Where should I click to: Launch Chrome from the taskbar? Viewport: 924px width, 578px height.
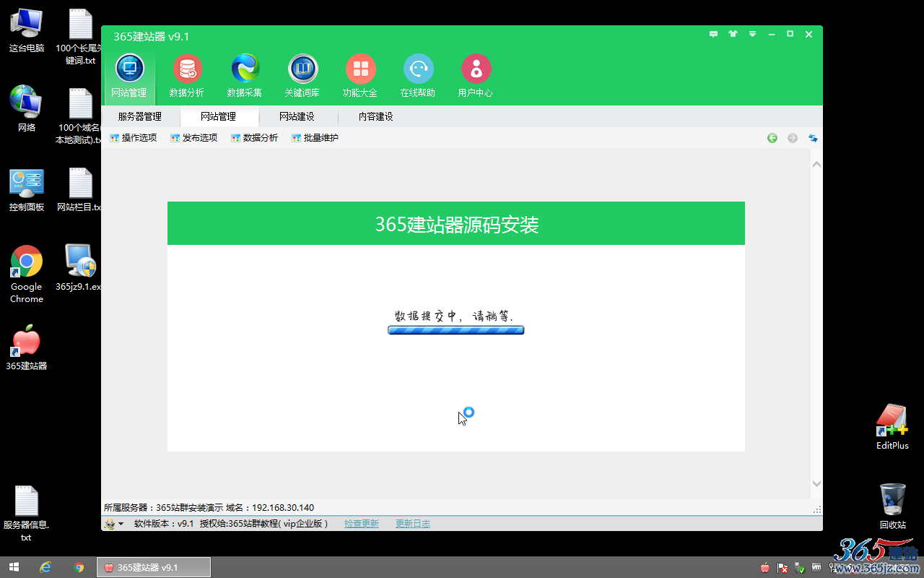tap(79, 567)
